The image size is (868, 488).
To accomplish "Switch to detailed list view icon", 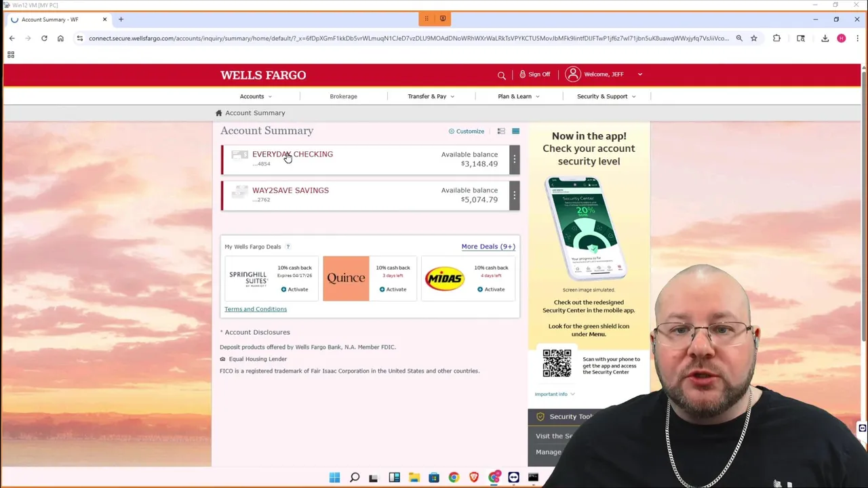I will 515,131.
